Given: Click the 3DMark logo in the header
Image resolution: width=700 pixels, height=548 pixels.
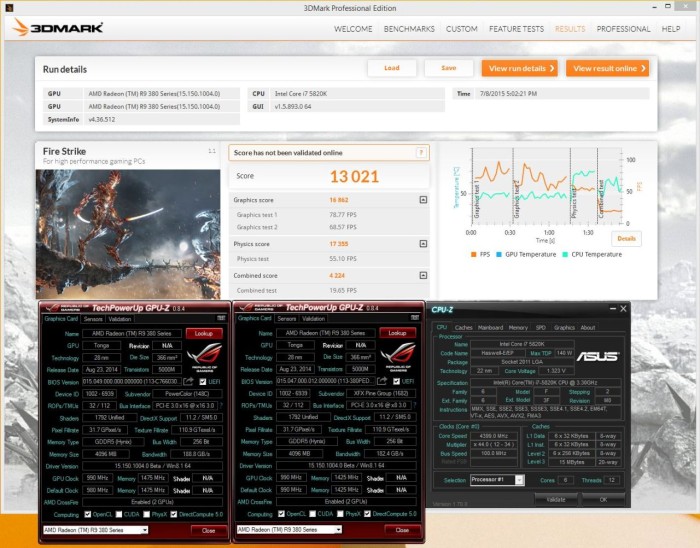Looking at the screenshot, I should pos(58,28).
